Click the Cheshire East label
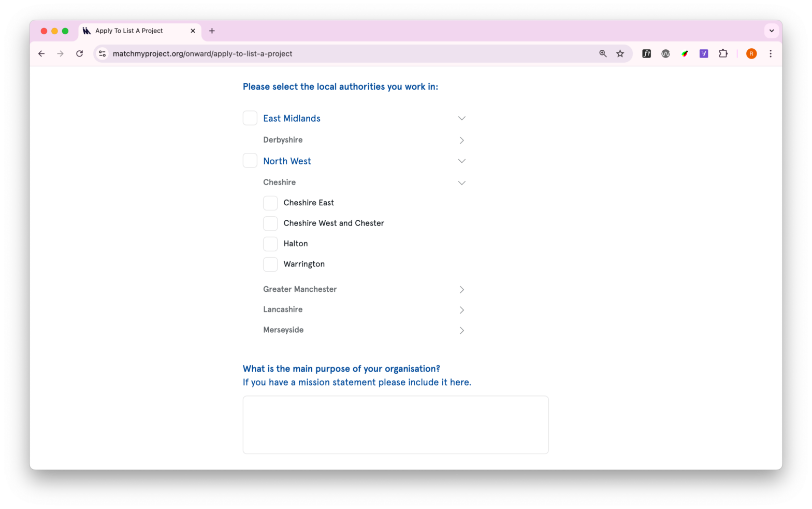 309,203
